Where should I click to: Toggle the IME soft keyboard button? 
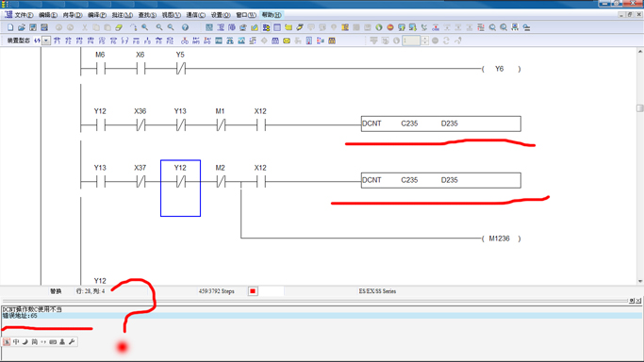pyautogui.click(x=53, y=341)
